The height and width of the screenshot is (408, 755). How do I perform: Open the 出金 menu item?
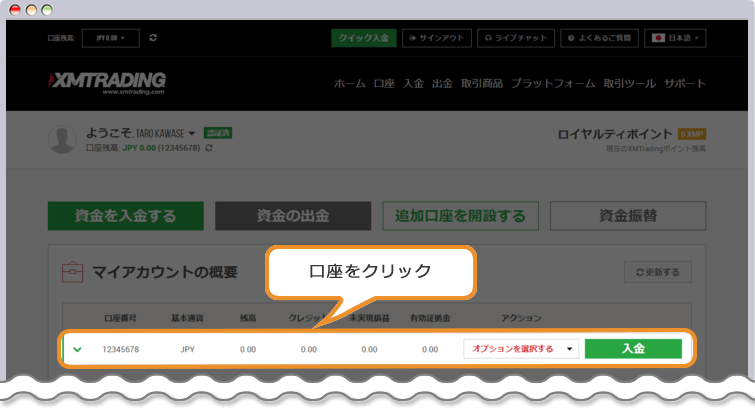442,84
